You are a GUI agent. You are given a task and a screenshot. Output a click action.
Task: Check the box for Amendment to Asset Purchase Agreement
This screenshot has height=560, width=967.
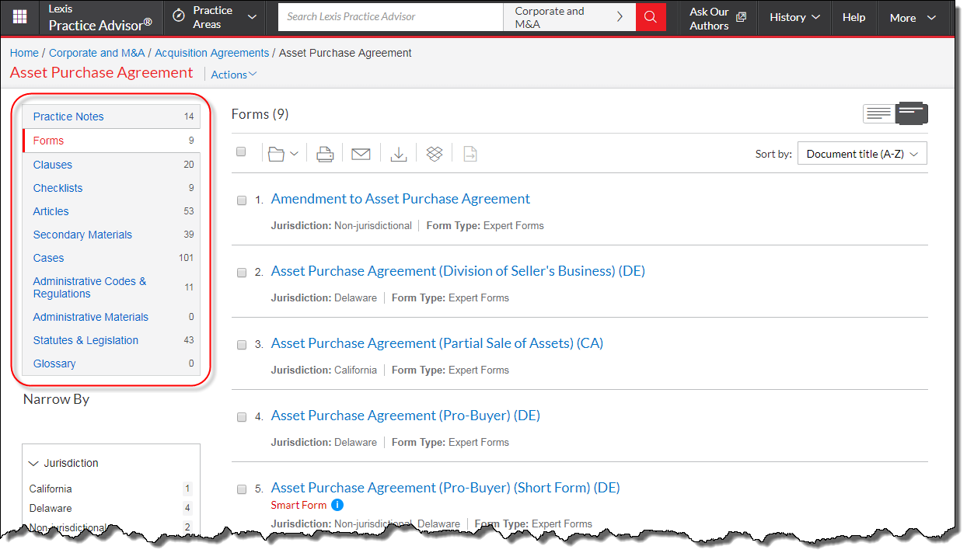[242, 200]
